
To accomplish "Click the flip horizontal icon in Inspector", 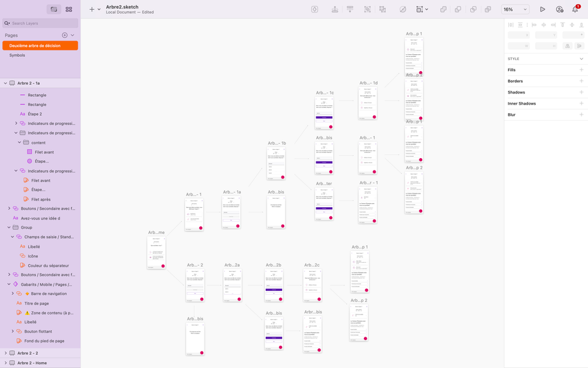I will click(567, 46).
